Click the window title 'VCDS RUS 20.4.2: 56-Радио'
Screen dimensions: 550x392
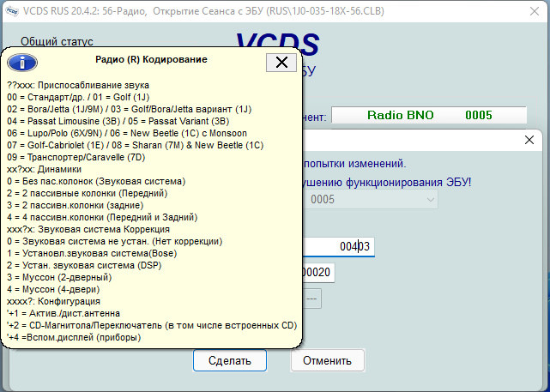[x=85, y=11]
